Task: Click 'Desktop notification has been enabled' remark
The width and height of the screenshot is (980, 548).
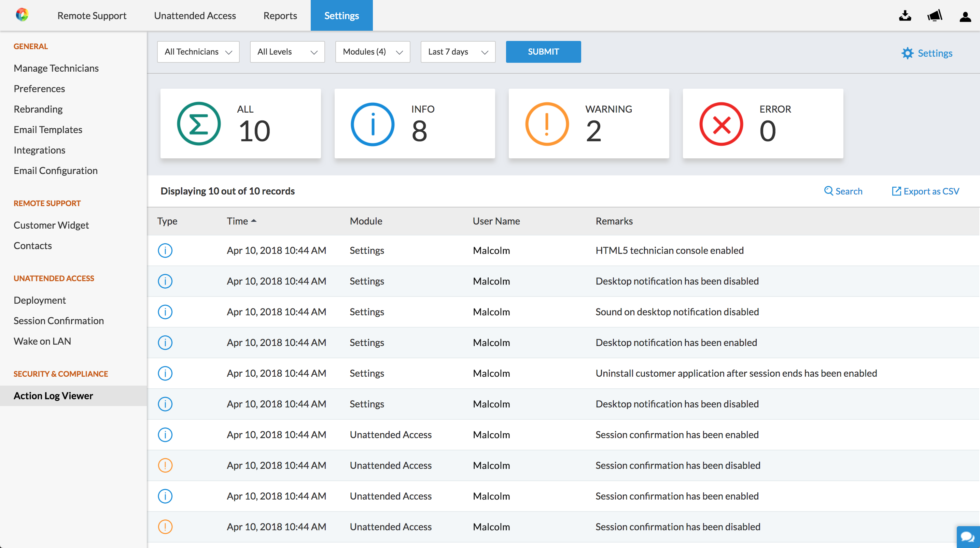Action: click(676, 342)
